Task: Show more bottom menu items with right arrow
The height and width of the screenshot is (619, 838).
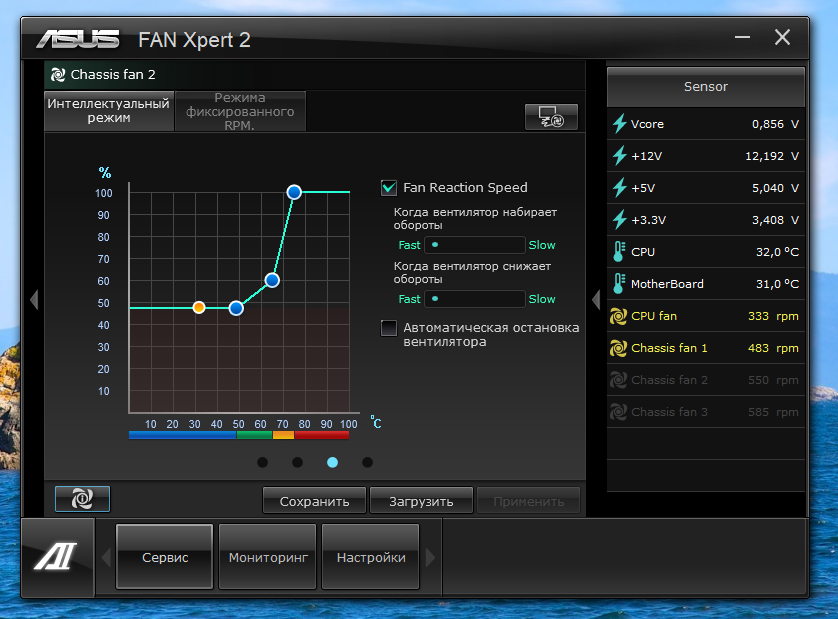Action: (430, 557)
